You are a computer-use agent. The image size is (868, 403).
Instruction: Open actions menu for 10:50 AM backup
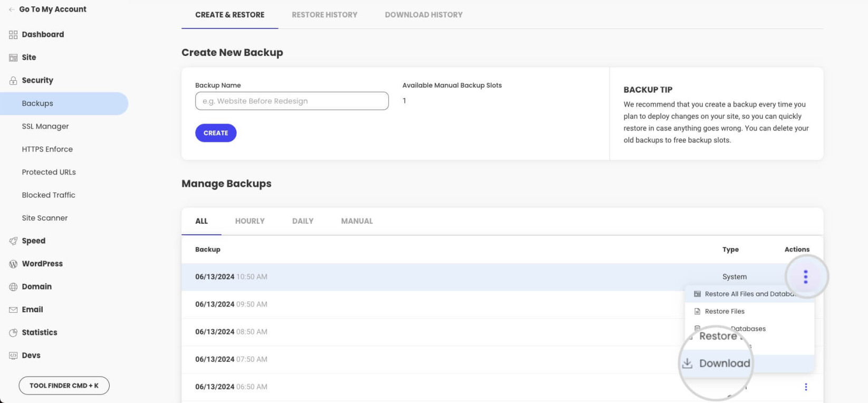point(806,277)
